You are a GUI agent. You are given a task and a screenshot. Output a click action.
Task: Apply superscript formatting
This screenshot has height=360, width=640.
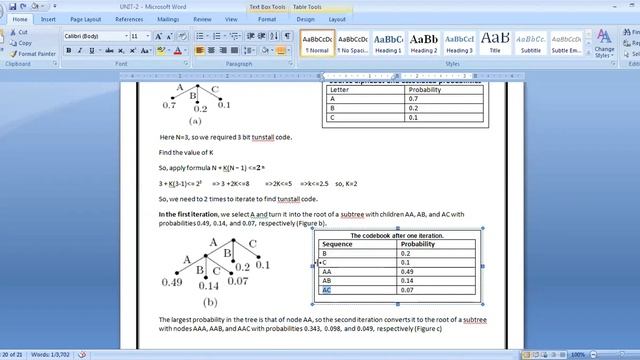133,51
